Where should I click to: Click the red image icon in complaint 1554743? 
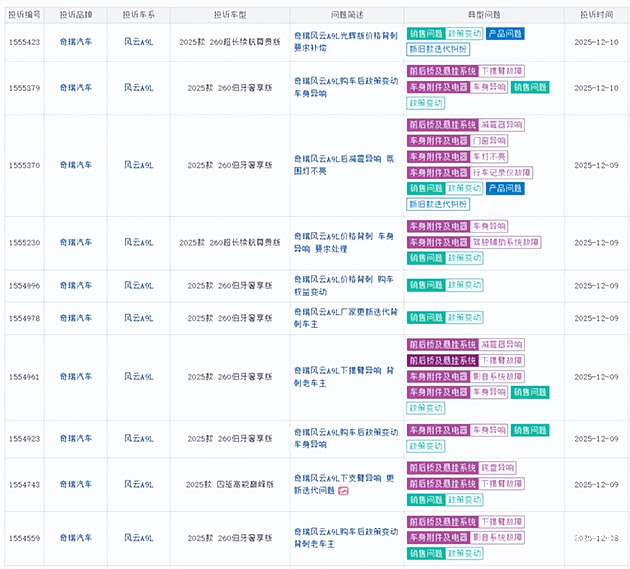click(x=343, y=491)
